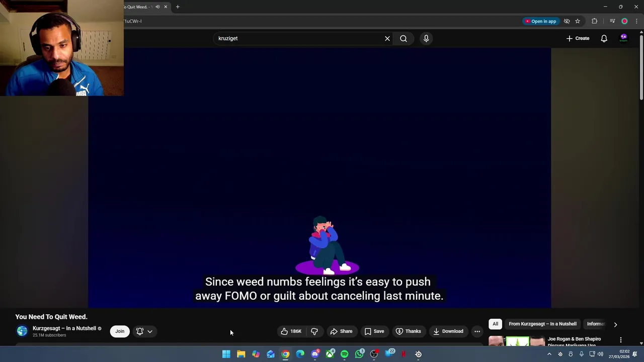This screenshot has width=644, height=362.
Task: Share the video
Action: point(341,331)
